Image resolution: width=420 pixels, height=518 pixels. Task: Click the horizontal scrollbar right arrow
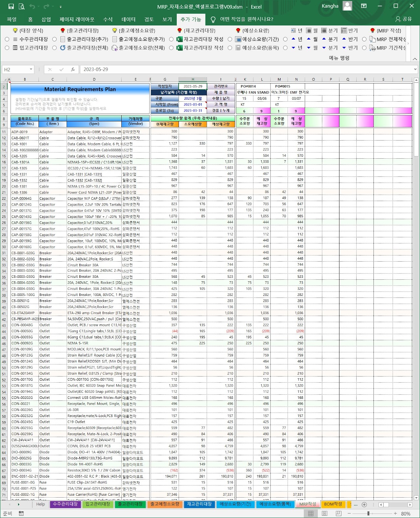click(x=410, y=504)
